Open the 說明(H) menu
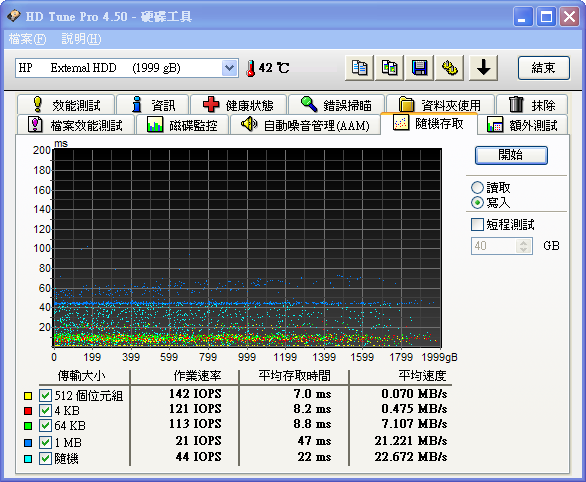The height and width of the screenshot is (482, 586). [x=81, y=39]
